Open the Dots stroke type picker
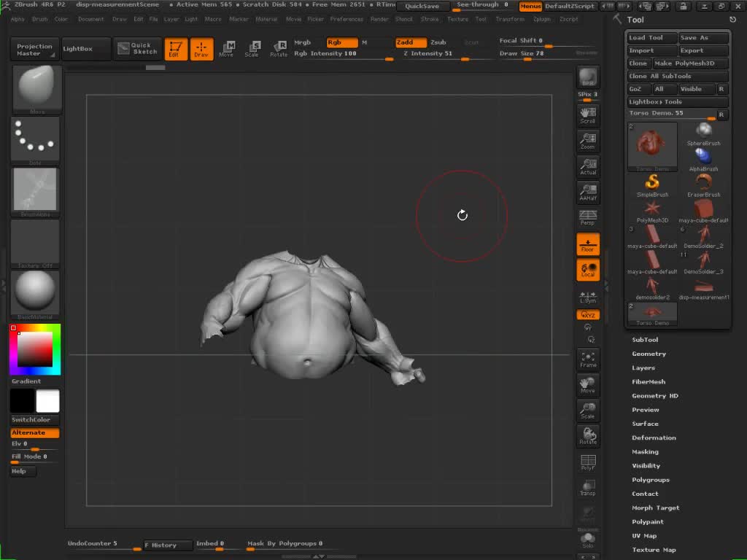The image size is (747, 560). point(36,141)
